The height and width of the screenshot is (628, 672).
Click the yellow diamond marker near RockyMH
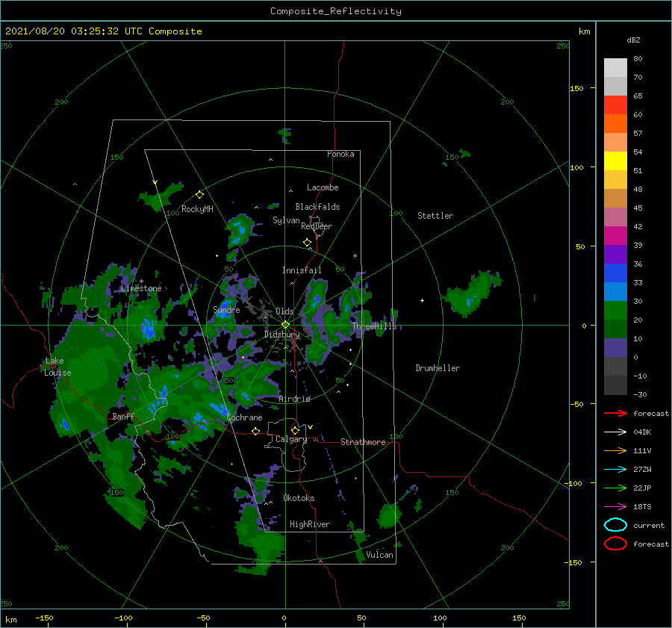click(199, 195)
